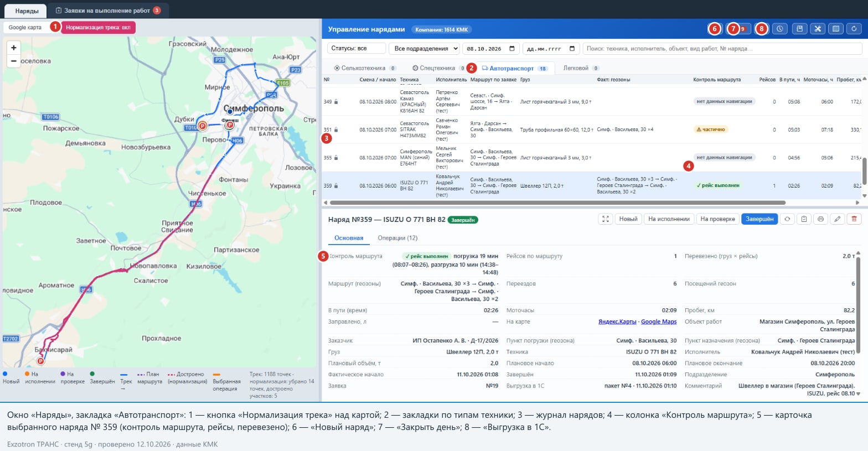The width and height of the screenshot is (868, 451).
Task: Select order row №355 MAN (синий)
Action: point(592,158)
